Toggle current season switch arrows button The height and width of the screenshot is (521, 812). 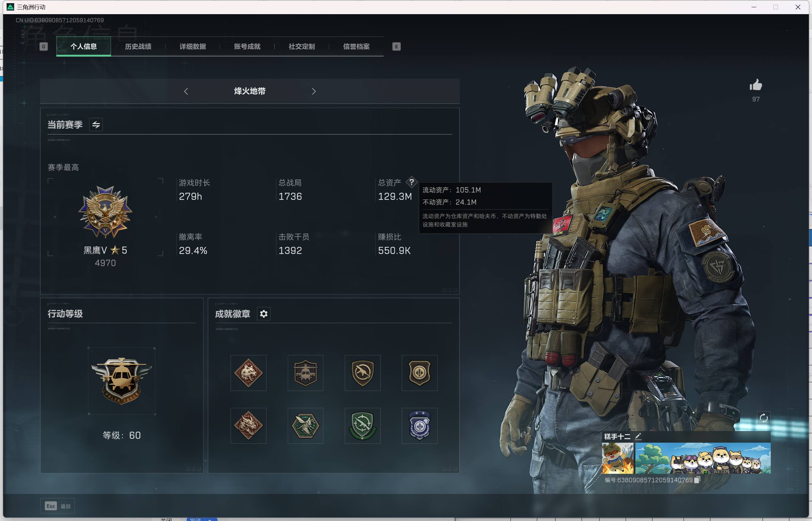point(96,125)
